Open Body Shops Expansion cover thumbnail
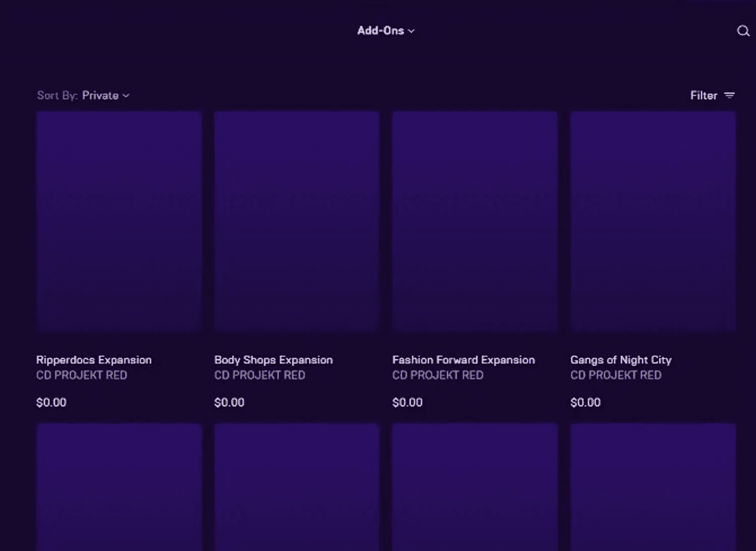This screenshot has width=756, height=551. 297,221
